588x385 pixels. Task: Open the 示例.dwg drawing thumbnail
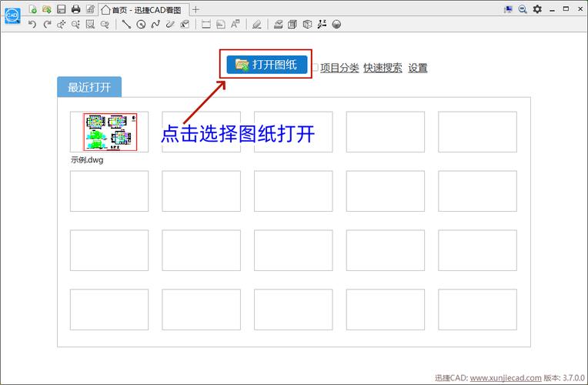(x=109, y=132)
